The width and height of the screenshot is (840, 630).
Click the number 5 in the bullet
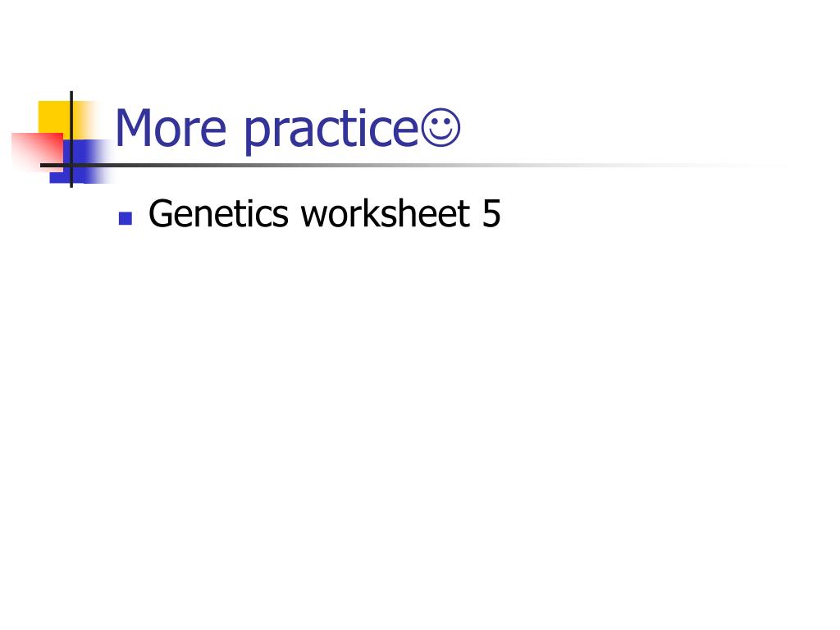[491, 213]
